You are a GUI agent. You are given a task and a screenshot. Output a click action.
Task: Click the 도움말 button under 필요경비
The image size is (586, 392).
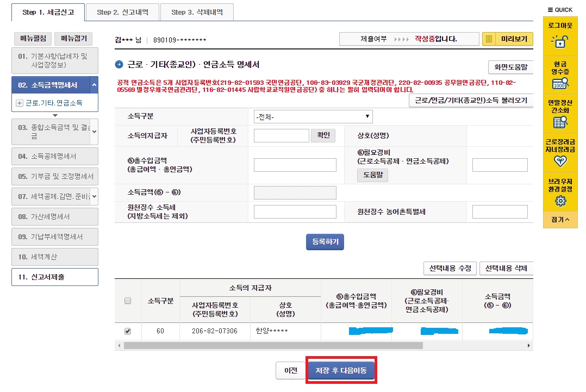[x=372, y=175]
